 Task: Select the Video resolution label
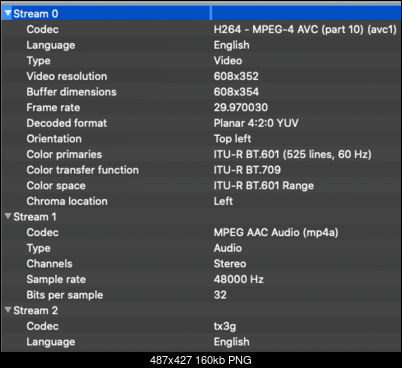(67, 76)
